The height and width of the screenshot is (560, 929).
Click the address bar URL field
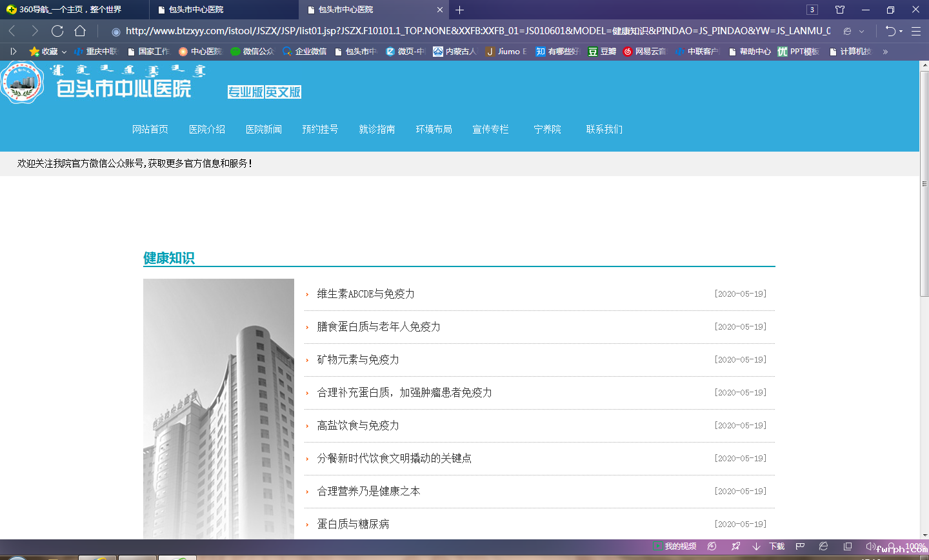(477, 31)
